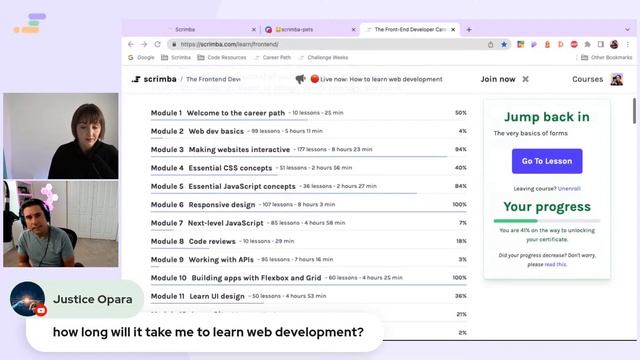640x360 pixels.
Task: Open the extensions puzzle icon
Action: tap(587, 44)
